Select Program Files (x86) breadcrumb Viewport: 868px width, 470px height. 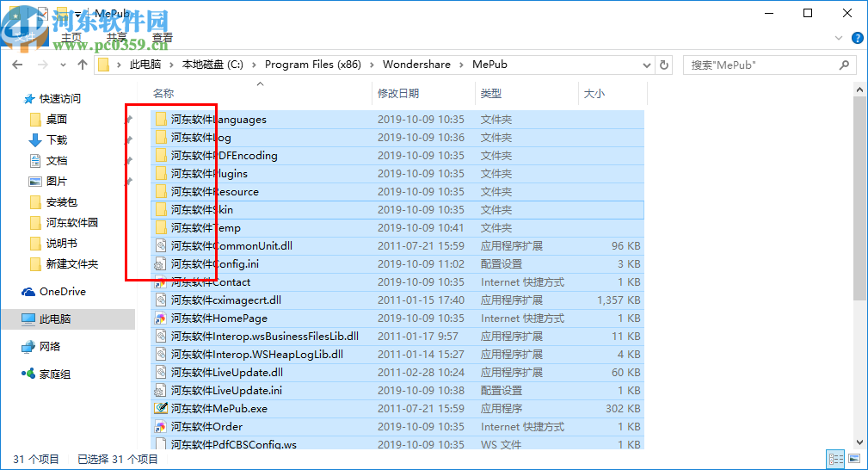(313, 65)
